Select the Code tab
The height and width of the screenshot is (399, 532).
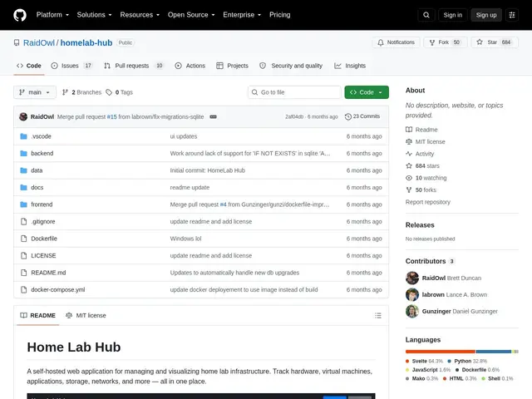29,66
